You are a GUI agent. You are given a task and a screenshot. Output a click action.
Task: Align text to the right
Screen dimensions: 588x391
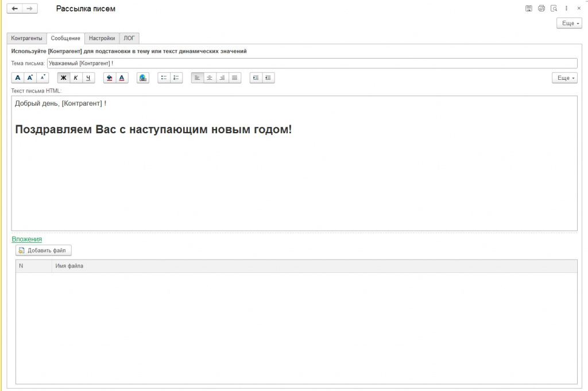[x=222, y=78]
